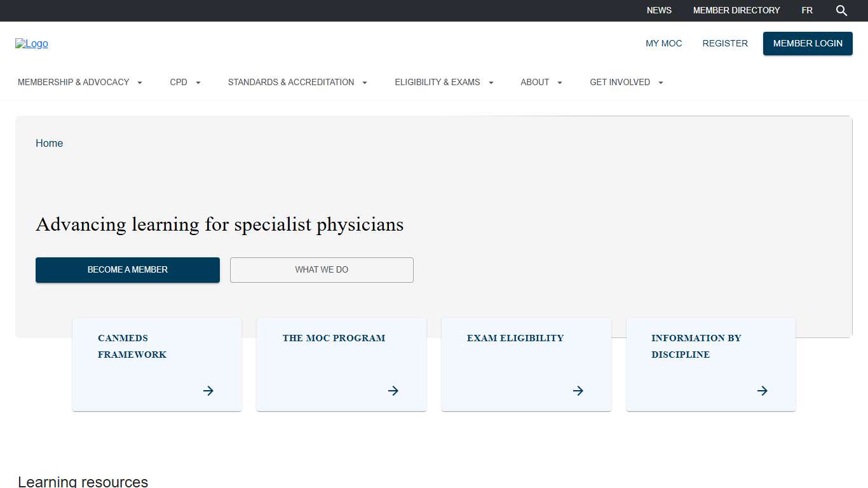
Task: Click the Information by Discipline arrow
Action: click(763, 391)
